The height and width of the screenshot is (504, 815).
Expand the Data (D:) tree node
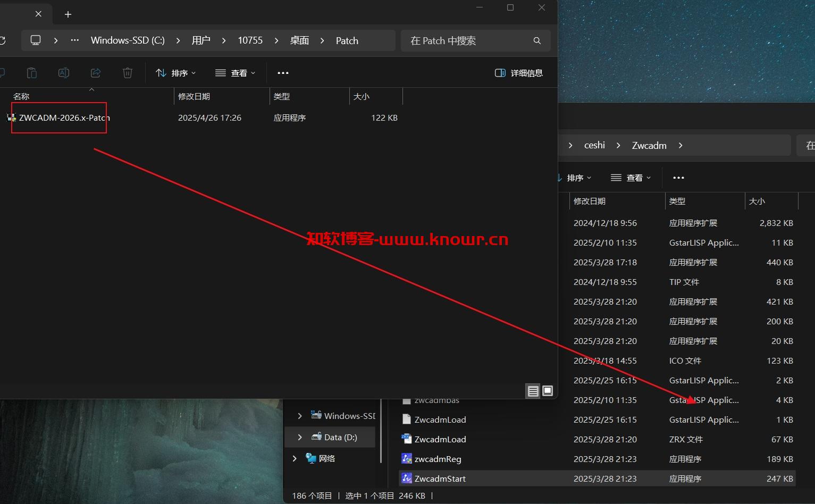[300, 437]
